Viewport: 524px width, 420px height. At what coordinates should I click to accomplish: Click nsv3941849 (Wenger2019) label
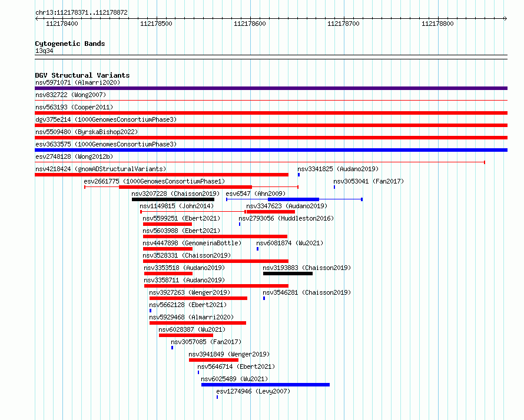pyautogui.click(x=229, y=354)
